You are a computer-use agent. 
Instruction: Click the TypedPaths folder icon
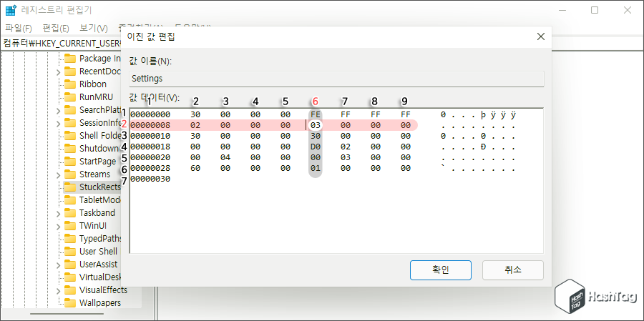(x=70, y=239)
